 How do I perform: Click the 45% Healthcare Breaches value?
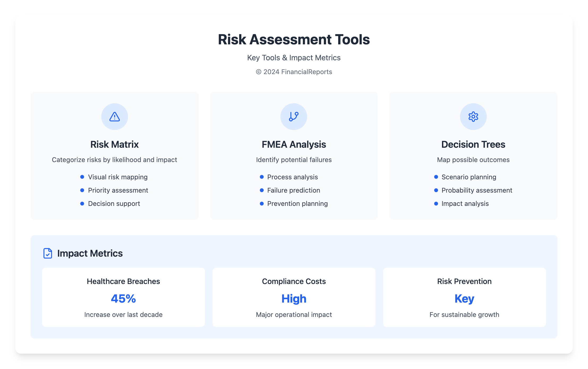123,299
